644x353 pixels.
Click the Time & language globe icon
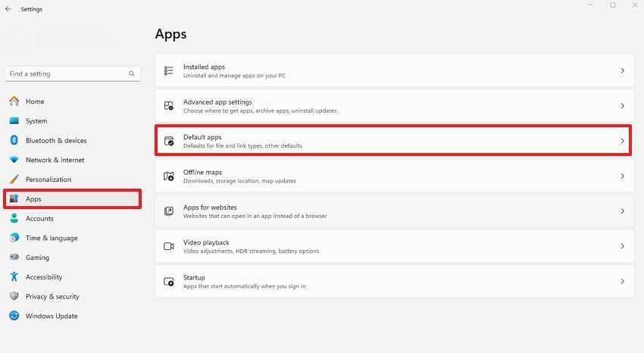point(14,238)
